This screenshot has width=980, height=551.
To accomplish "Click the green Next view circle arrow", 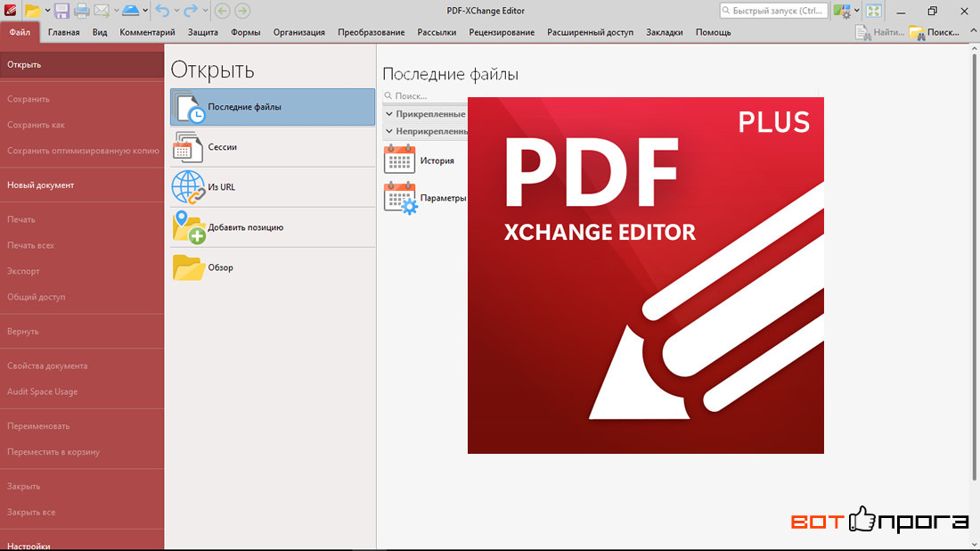I will pos(242,11).
